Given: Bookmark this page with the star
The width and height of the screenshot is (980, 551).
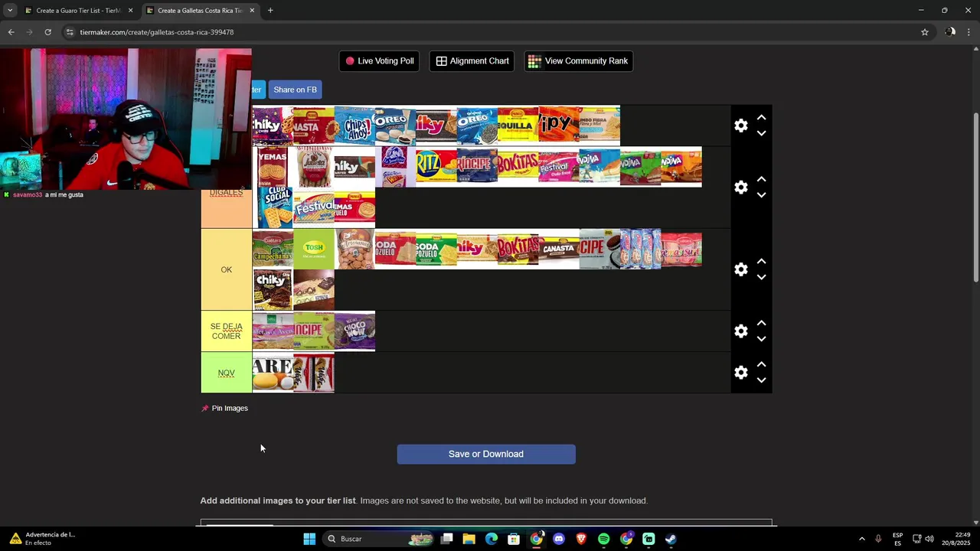Looking at the screenshot, I should point(925,32).
